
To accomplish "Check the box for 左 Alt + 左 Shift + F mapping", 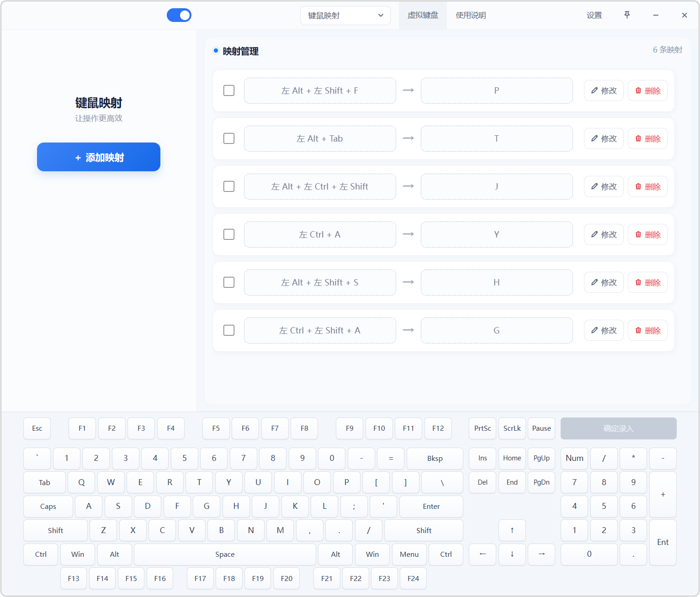I will pyautogui.click(x=229, y=90).
